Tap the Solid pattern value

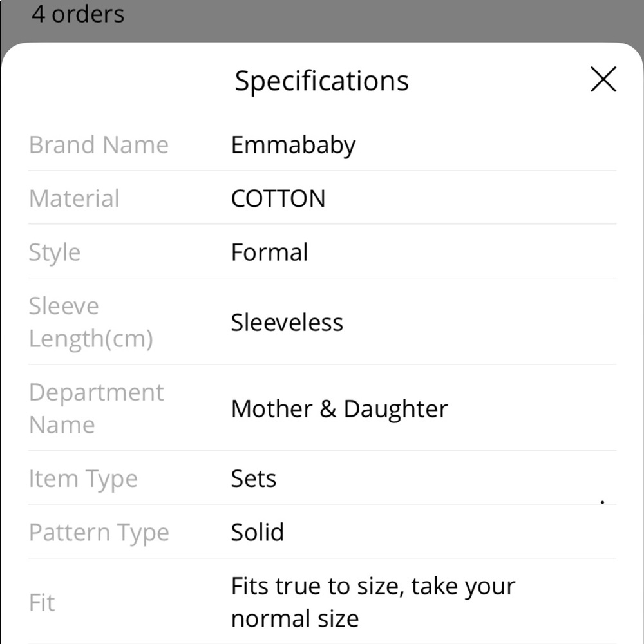click(258, 533)
